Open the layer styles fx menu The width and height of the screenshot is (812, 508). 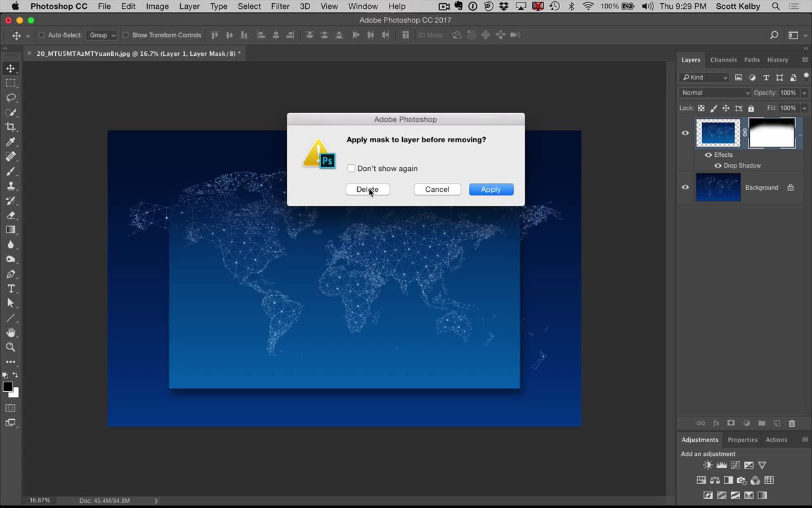coord(716,423)
